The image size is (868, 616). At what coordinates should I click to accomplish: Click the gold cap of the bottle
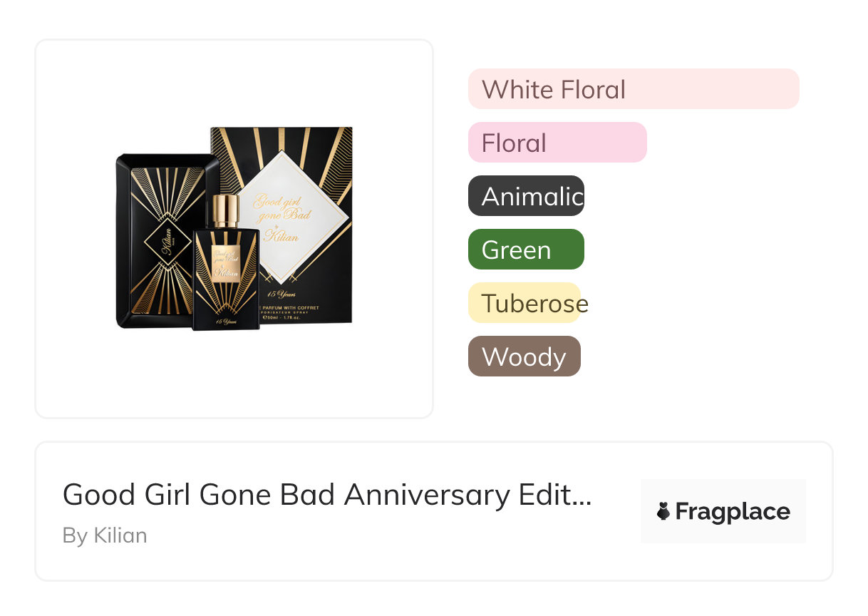[227, 209]
